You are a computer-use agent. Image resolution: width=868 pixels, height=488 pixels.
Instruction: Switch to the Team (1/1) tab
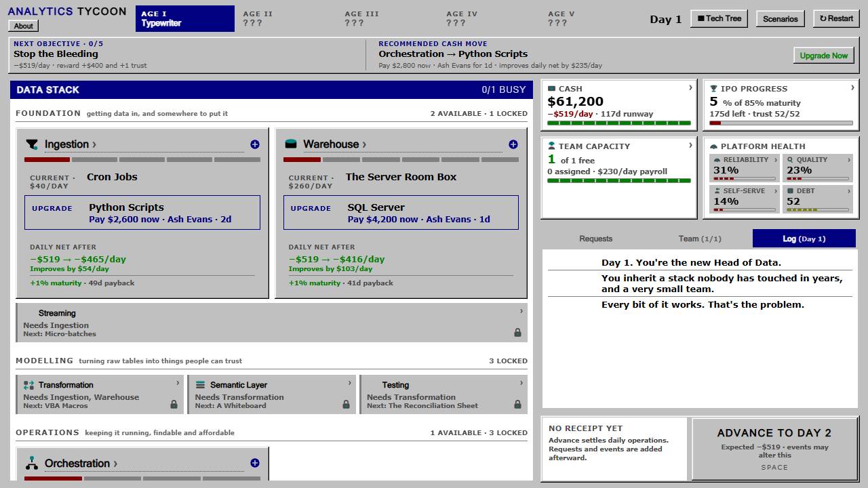[x=700, y=239]
